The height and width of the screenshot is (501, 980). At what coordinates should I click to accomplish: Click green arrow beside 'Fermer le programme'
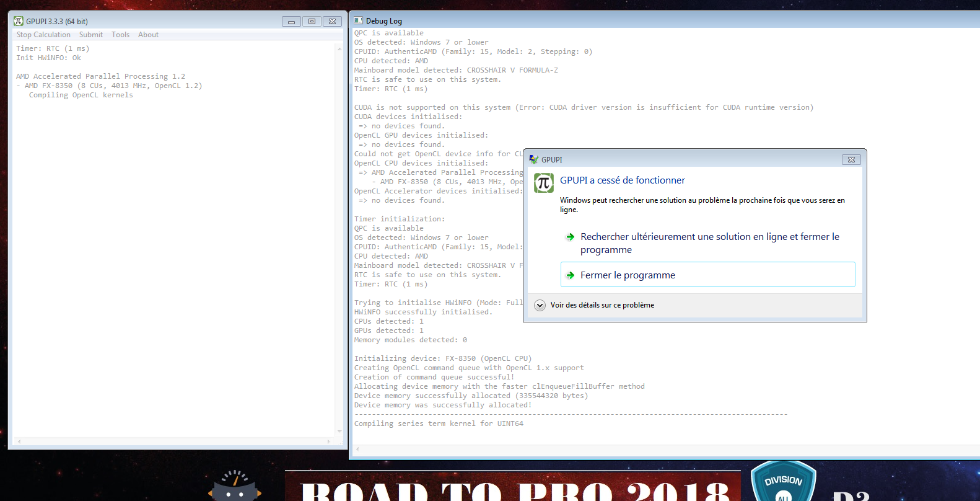click(x=571, y=275)
